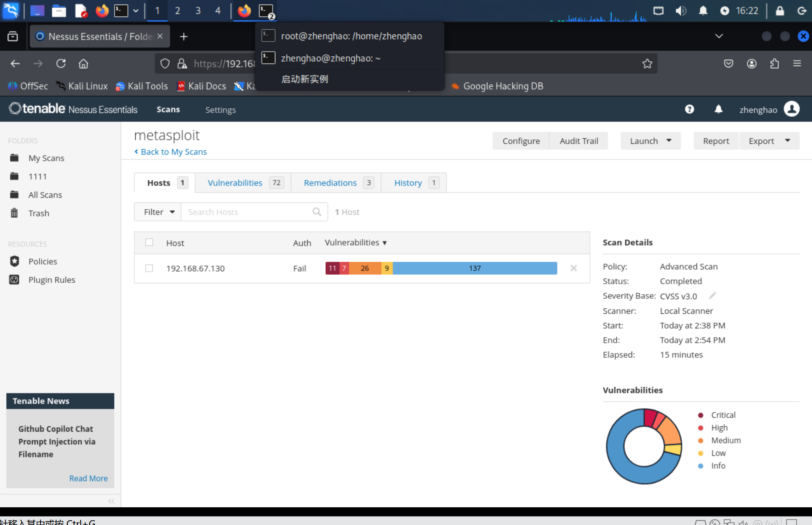This screenshot has width=812, height=525.
Task: Open the Filter dropdown
Action: pos(158,212)
